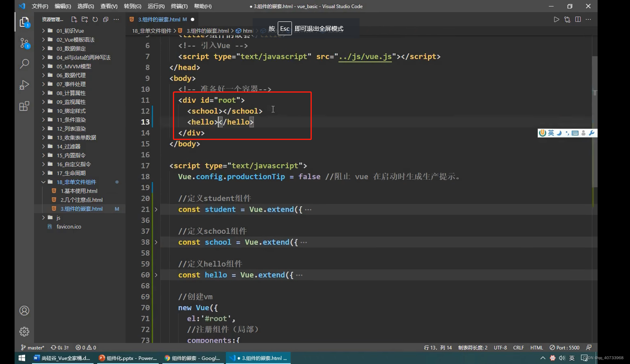630x364 pixels.
Task: Click the VS Code logo icon
Action: [22, 6]
